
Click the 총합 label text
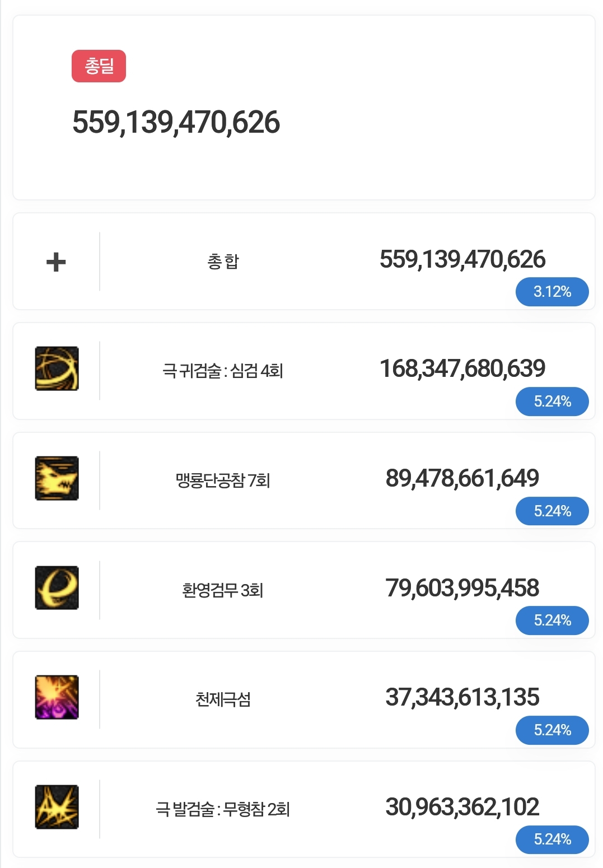(223, 262)
